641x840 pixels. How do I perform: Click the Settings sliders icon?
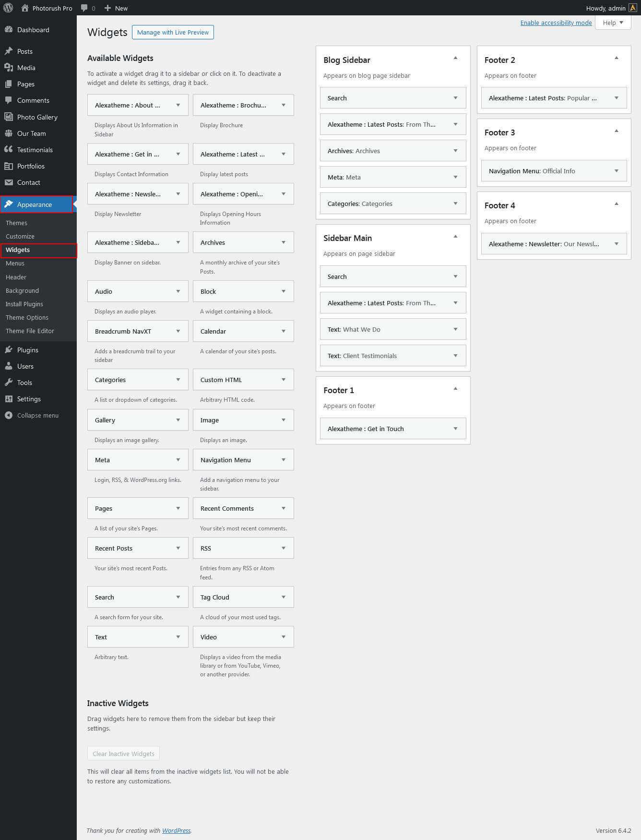[x=9, y=398]
